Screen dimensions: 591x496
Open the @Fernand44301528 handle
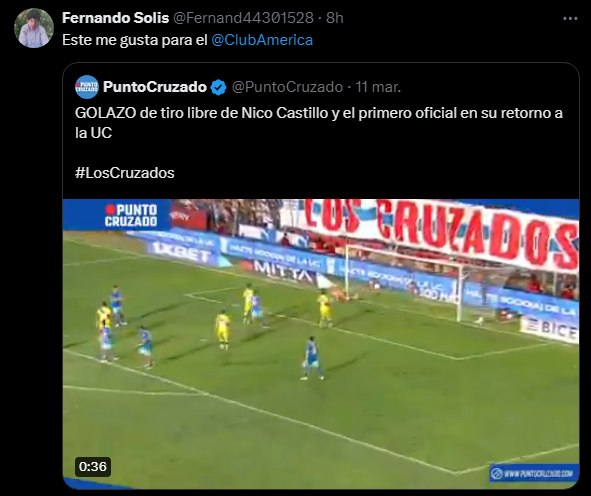pos(243,18)
